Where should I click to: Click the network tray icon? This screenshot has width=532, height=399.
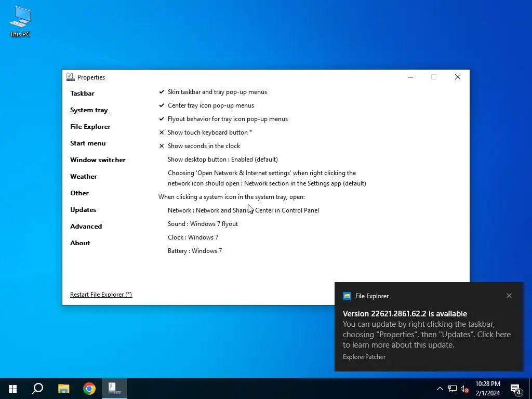[x=453, y=389]
